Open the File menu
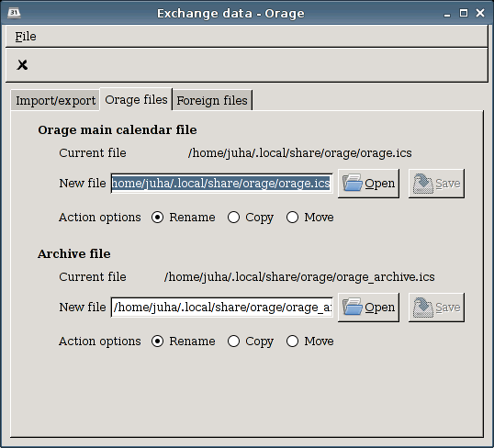 [x=26, y=37]
